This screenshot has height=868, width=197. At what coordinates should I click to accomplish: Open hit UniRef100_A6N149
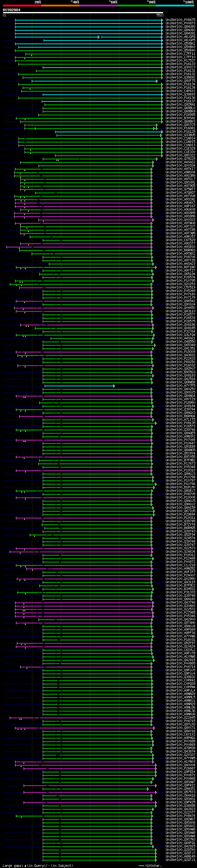[180, 857]
